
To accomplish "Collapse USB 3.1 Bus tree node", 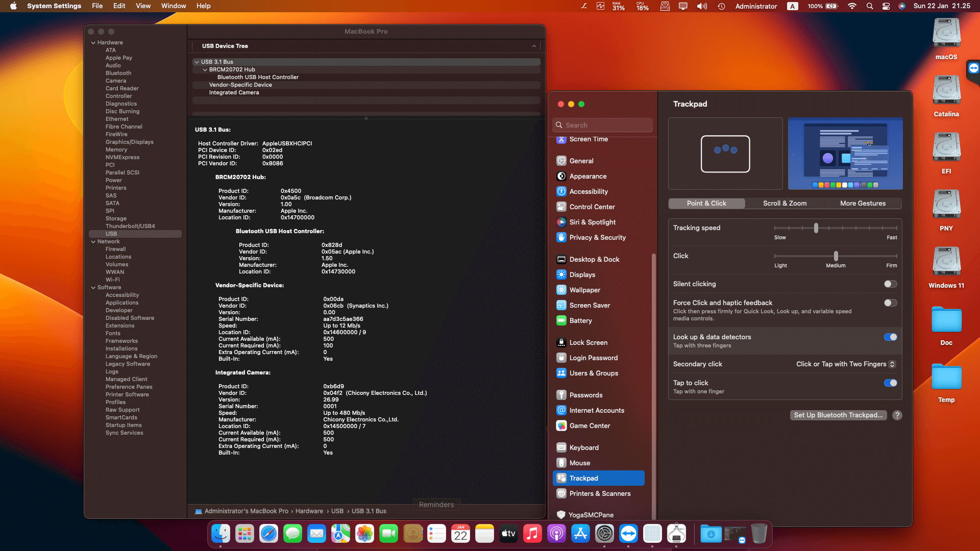I will [x=197, y=62].
